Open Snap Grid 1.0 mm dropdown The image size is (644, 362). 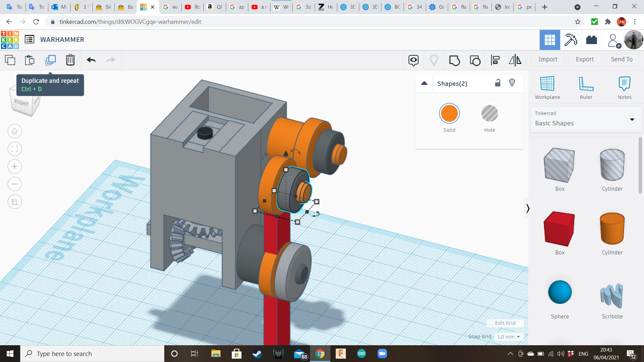click(509, 337)
